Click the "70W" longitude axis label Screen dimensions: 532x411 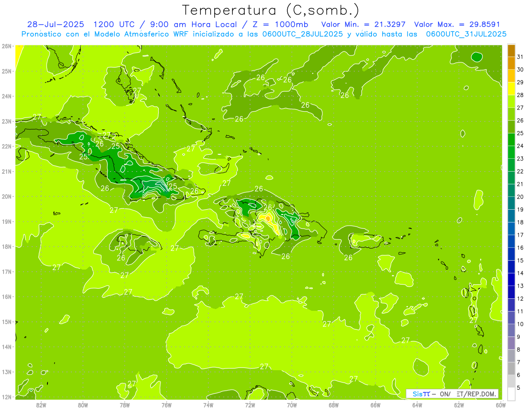click(292, 405)
